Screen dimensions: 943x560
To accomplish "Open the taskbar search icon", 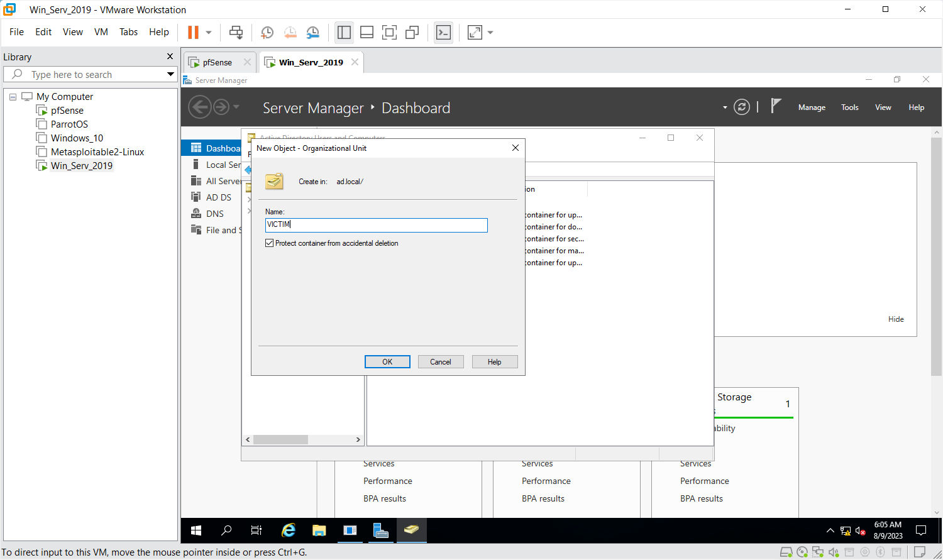I will [x=226, y=530].
